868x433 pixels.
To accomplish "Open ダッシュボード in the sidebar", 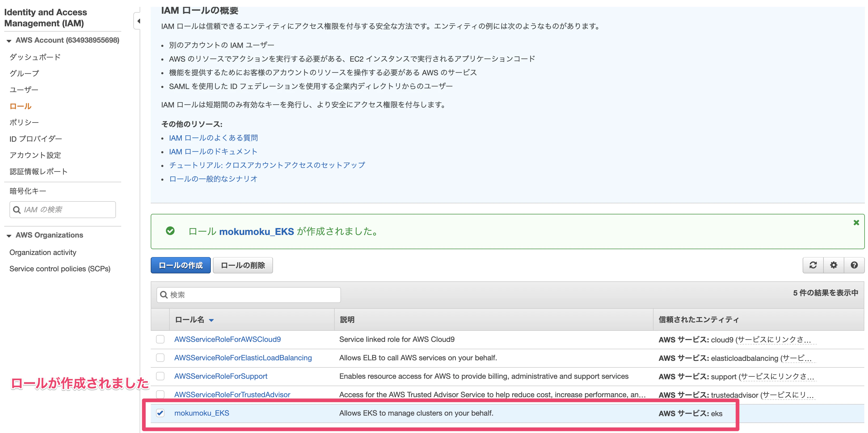I will [x=35, y=57].
